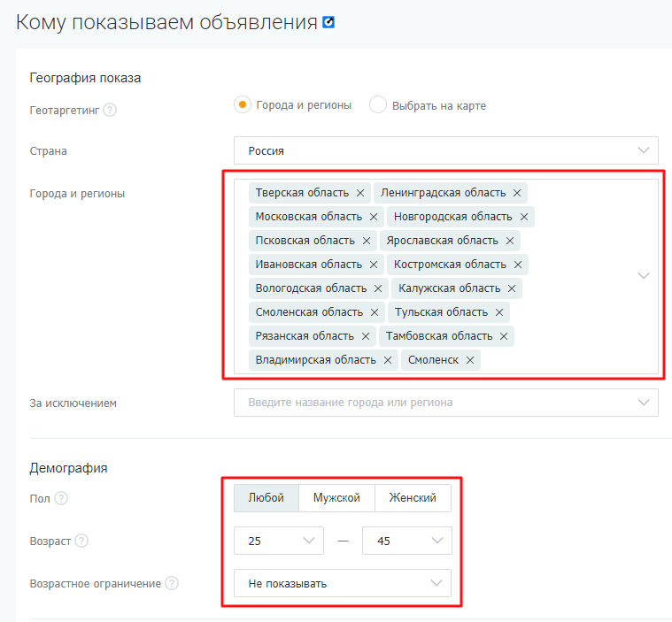Select the Города и регионы radio option
The image size is (672, 622).
point(243,105)
